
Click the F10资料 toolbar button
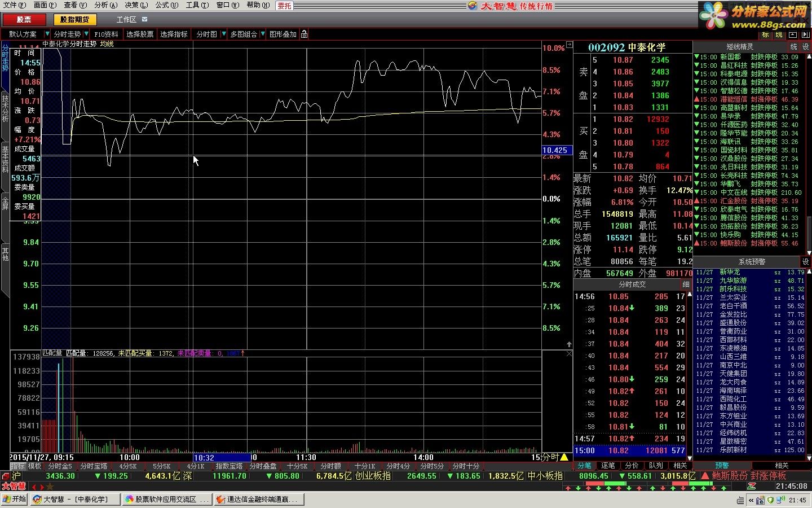pos(106,34)
